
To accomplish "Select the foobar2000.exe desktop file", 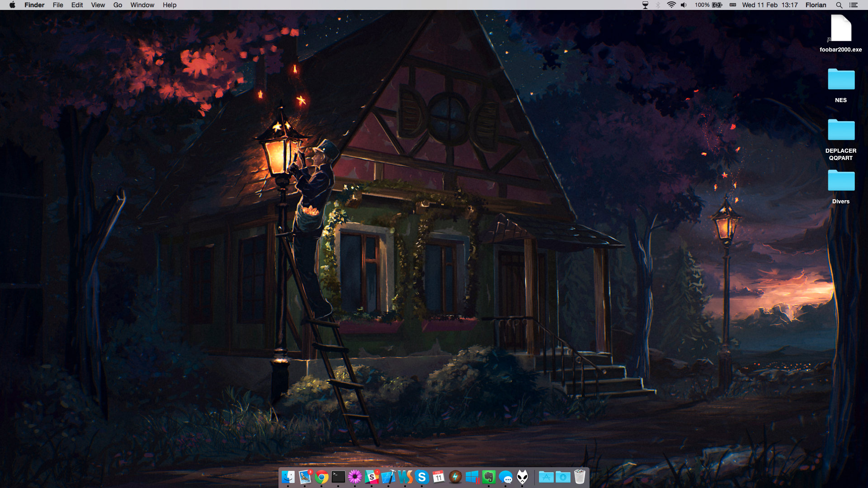I will [840, 29].
